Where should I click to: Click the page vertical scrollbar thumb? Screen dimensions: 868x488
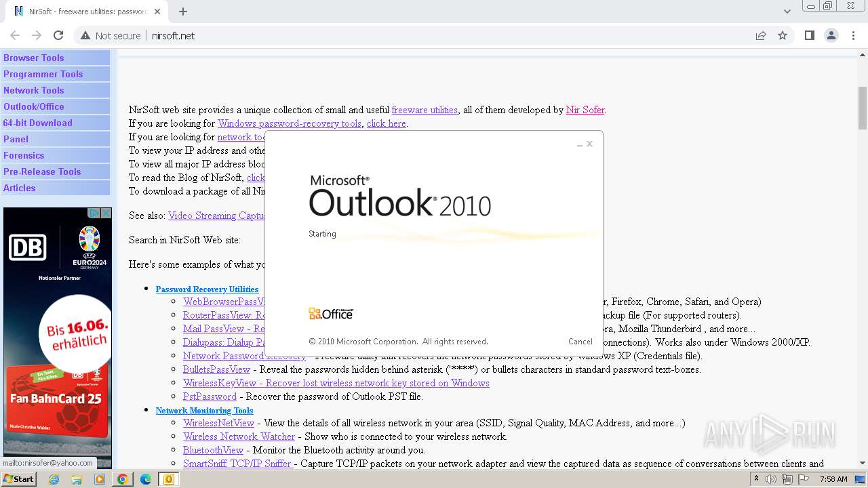[863, 108]
